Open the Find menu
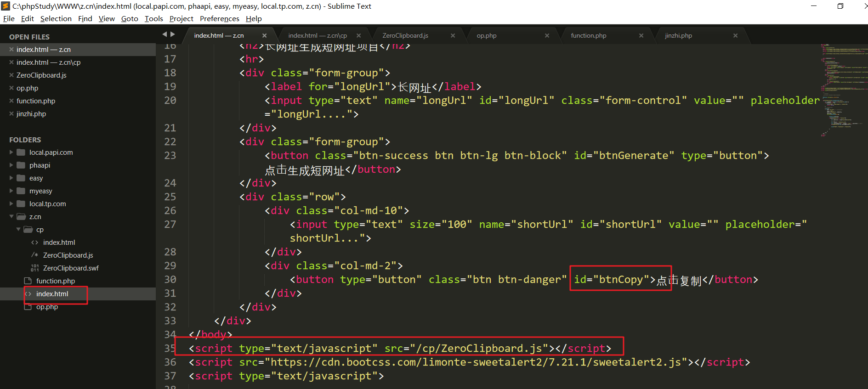 [85, 18]
